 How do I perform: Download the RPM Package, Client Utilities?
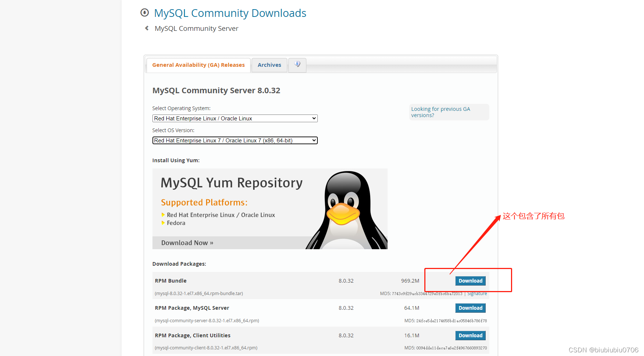pyautogui.click(x=470, y=335)
